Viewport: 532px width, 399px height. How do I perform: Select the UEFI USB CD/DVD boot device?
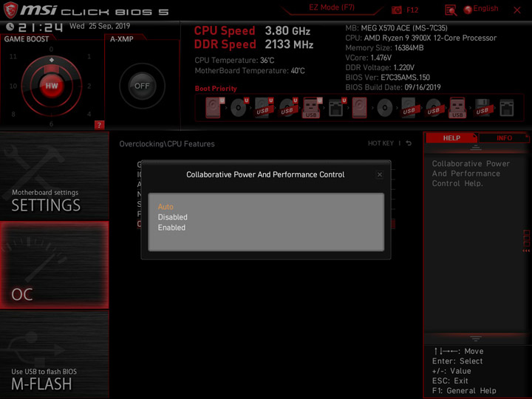coord(288,108)
